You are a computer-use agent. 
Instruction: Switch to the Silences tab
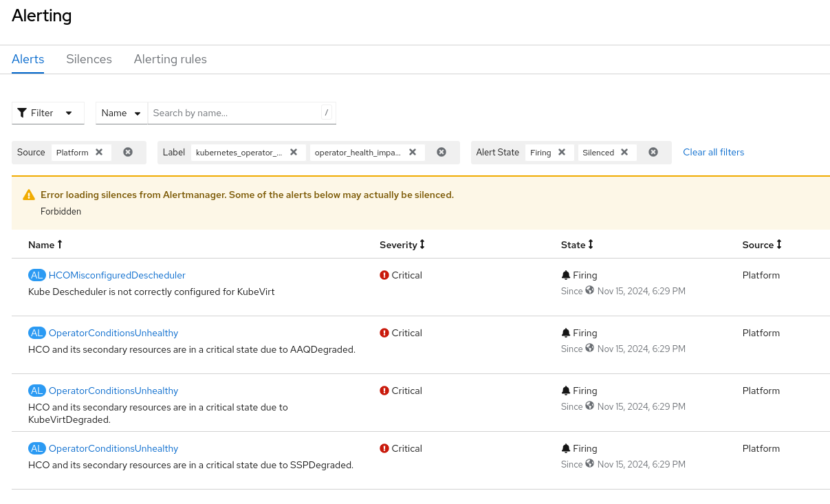[89, 59]
